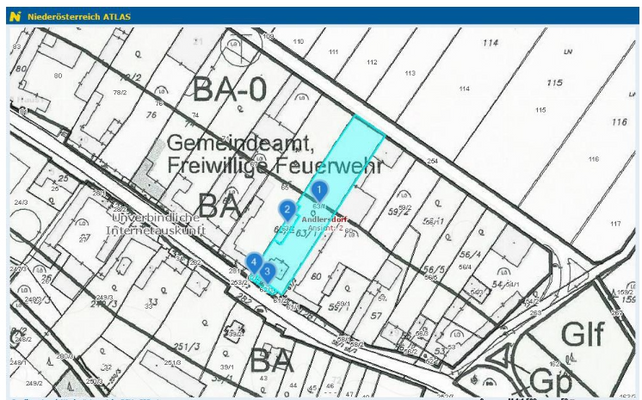The width and height of the screenshot is (642, 400).
Task: Click the Ansicht 2 label
Action: (325, 229)
